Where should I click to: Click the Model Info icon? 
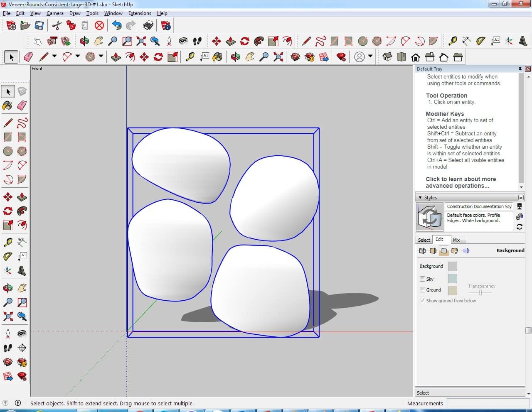click(x=166, y=26)
